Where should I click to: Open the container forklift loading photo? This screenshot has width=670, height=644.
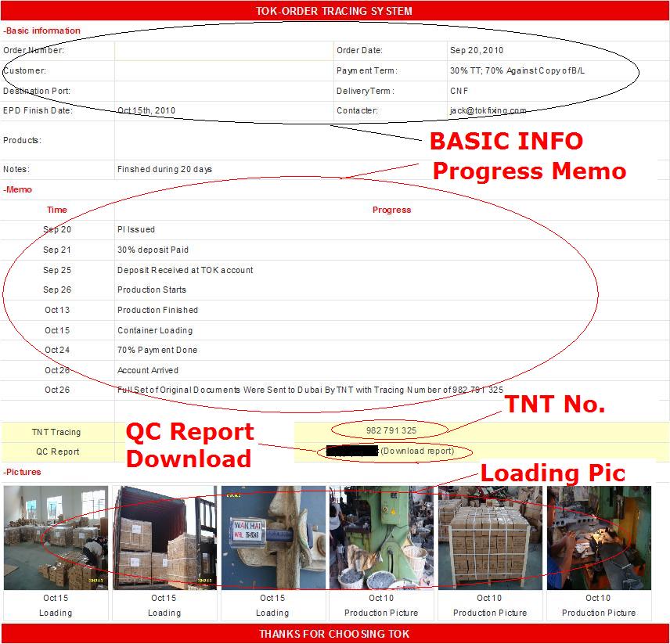click(x=164, y=538)
